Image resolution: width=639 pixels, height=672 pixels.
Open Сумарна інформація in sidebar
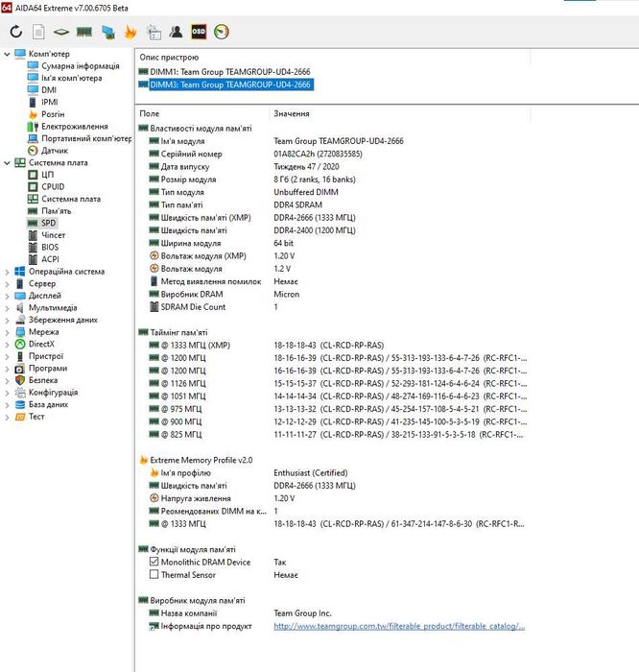click(74, 66)
